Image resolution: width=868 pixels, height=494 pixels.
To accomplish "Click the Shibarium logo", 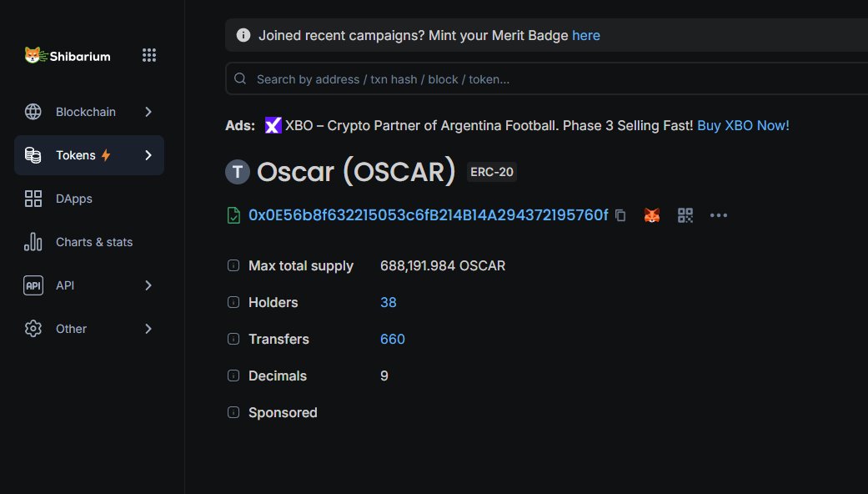I will 68,56.
